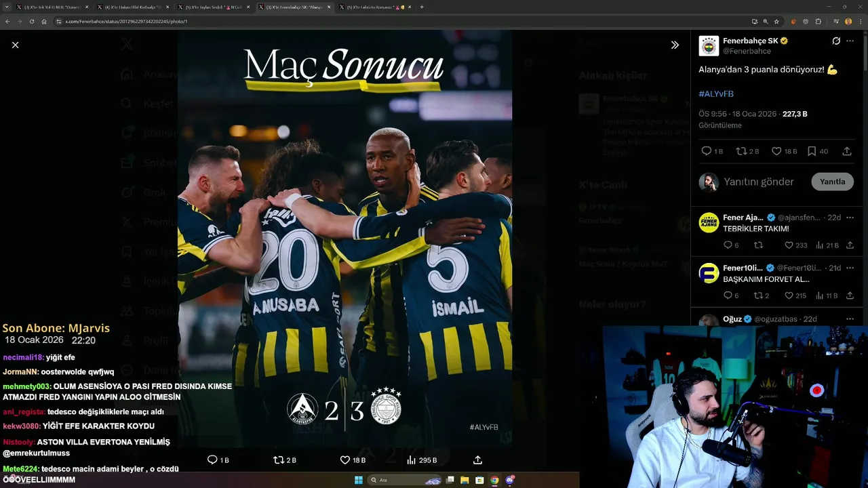
Task: Open Fener Ajans avatar in the replies
Action: 709,222
